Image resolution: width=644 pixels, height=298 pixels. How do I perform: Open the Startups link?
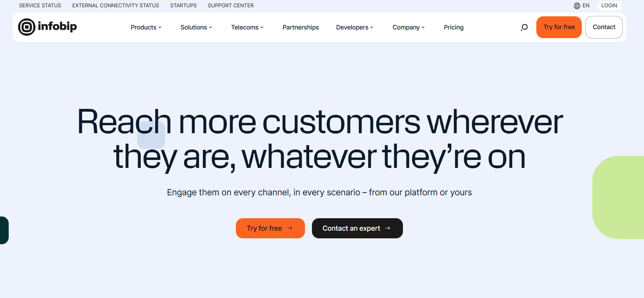(183, 6)
